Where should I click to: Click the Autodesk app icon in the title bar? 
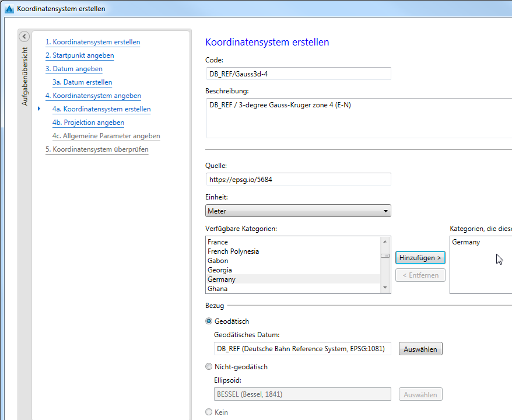9,9
